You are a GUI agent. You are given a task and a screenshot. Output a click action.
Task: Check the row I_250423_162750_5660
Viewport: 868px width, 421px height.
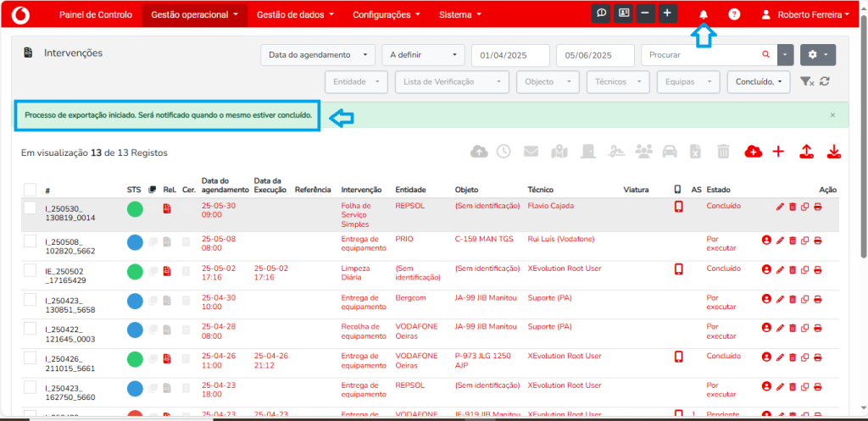30,387
